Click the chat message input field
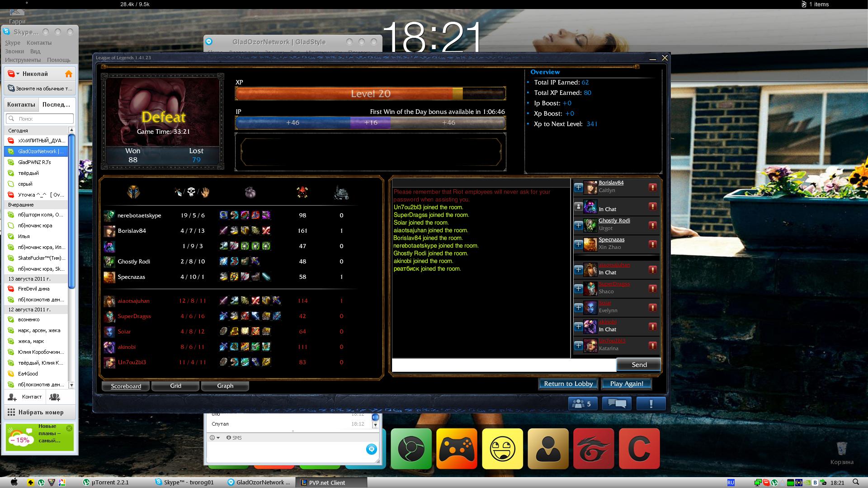The height and width of the screenshot is (488, 868). (504, 365)
